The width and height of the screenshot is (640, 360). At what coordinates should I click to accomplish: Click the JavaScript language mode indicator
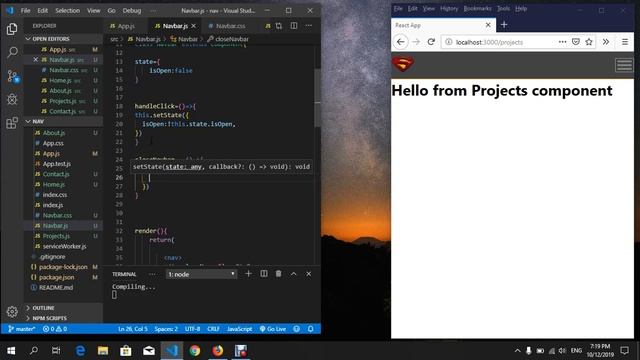[x=239, y=329]
